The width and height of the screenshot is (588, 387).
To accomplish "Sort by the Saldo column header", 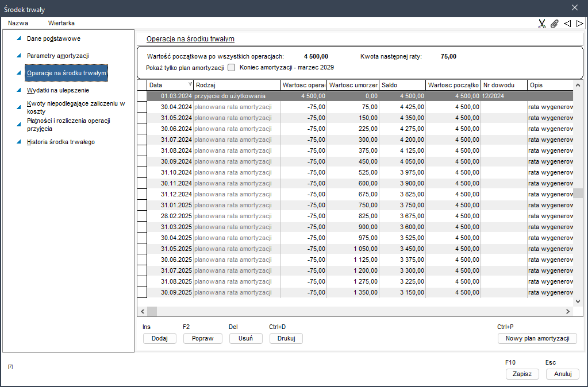I will point(402,85).
